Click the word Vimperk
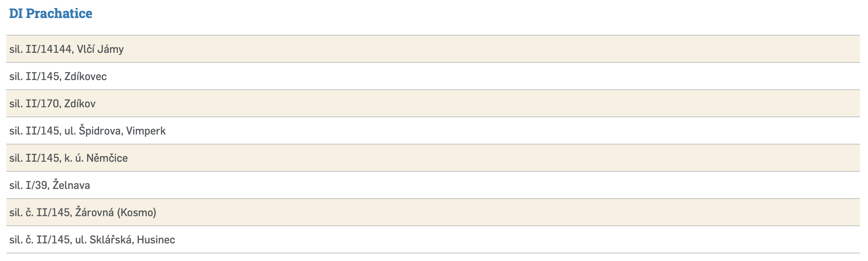 click(x=145, y=131)
